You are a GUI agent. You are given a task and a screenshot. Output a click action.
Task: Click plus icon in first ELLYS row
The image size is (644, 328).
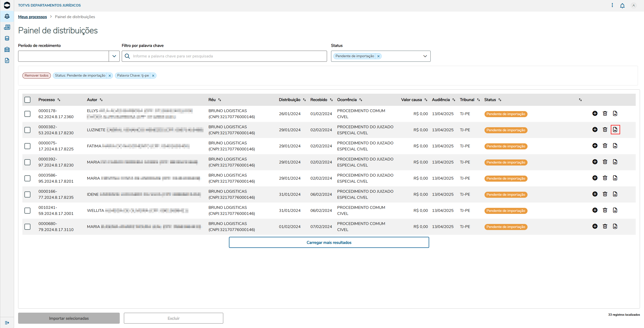pos(595,113)
